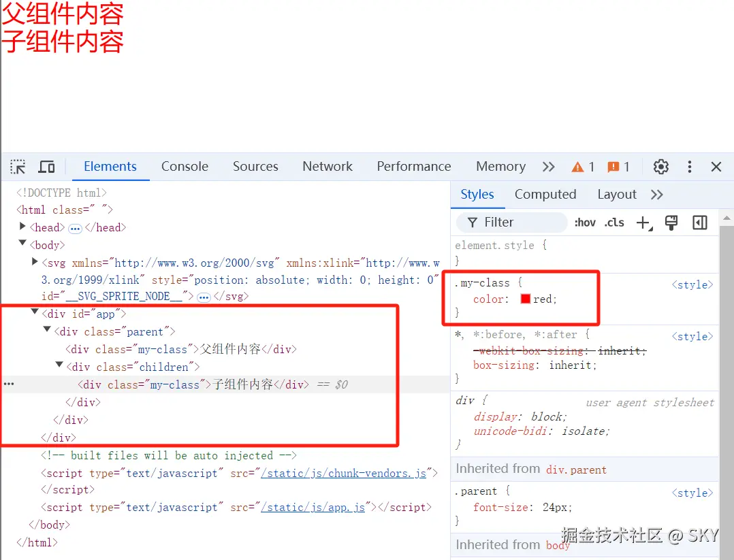Select the Layout pane tab
The height and width of the screenshot is (560, 734).
617,195
